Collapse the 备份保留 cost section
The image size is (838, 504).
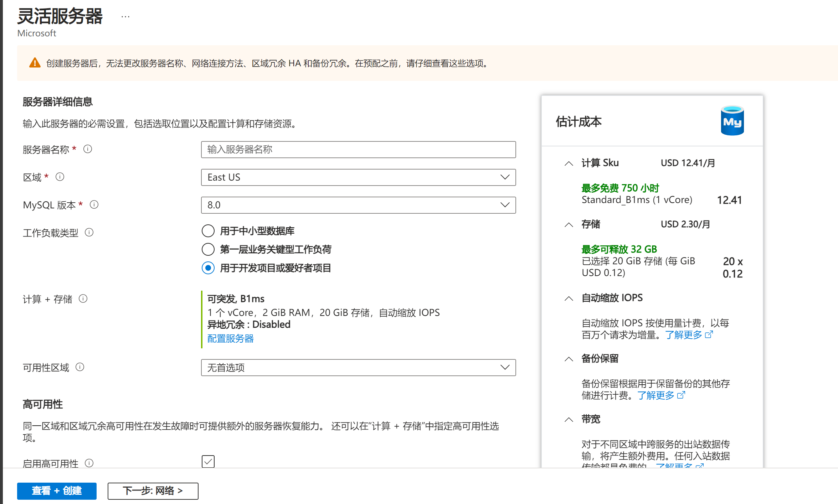(x=569, y=359)
